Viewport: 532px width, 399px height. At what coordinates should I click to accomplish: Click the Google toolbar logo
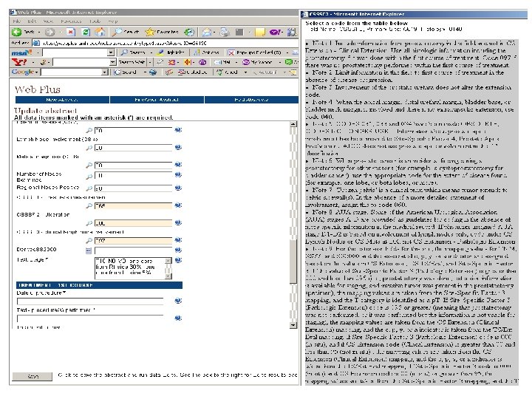(x=23, y=72)
